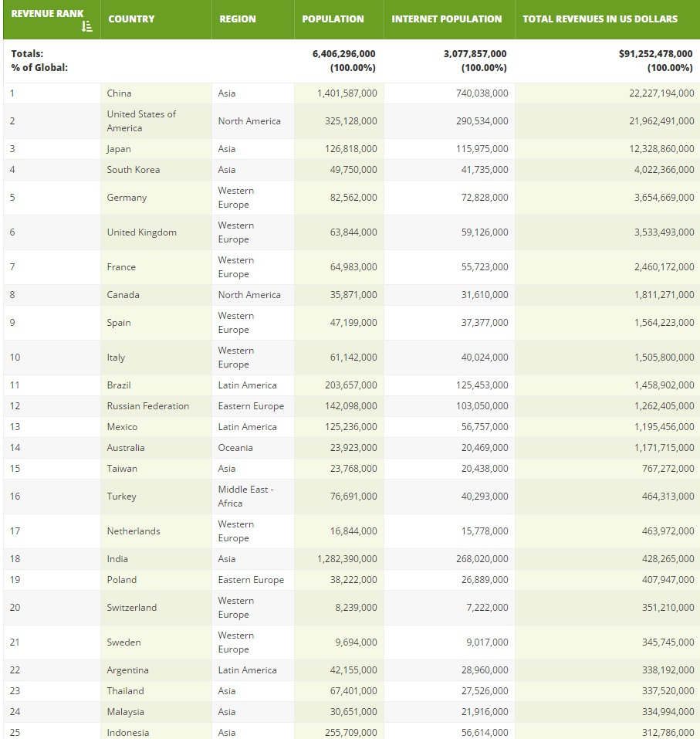
Task: Click the Russian Federation country name
Action: (148, 405)
